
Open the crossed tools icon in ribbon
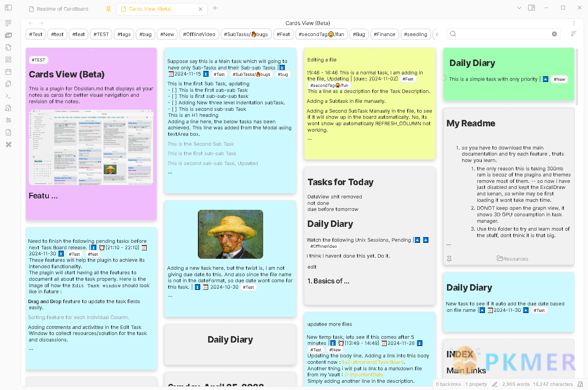pyautogui.click(x=8, y=145)
